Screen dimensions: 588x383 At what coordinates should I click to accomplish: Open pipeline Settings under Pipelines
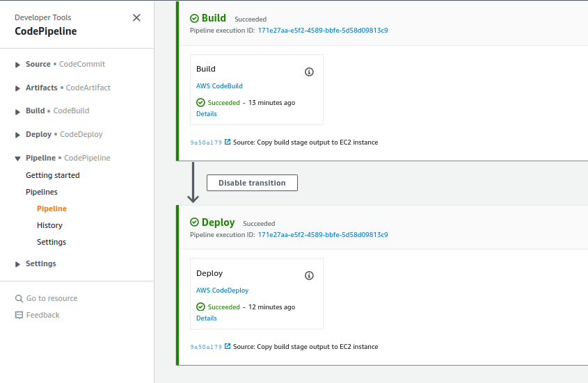coord(51,242)
